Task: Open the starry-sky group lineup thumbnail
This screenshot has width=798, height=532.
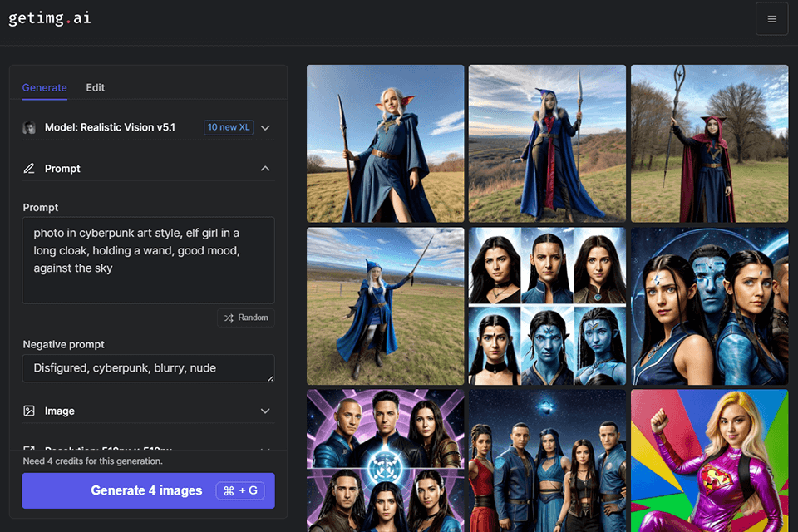Action: coord(547,461)
